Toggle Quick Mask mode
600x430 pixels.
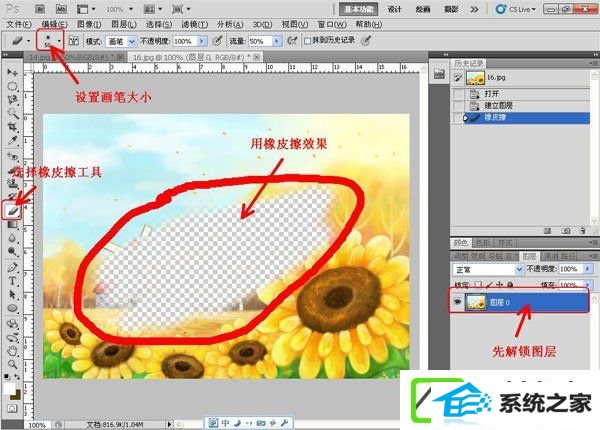pyautogui.click(x=12, y=409)
